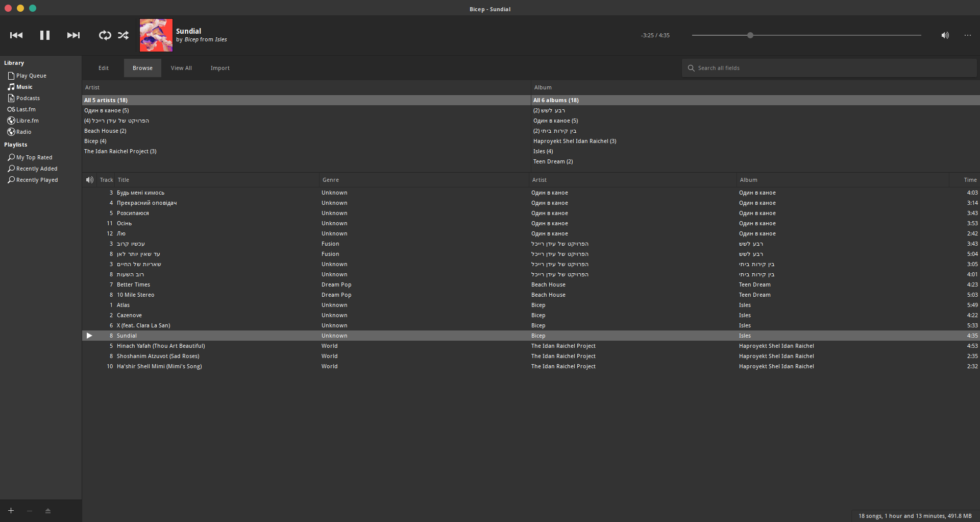The image size is (980, 522).
Task: Open Radio source
Action: [23, 132]
